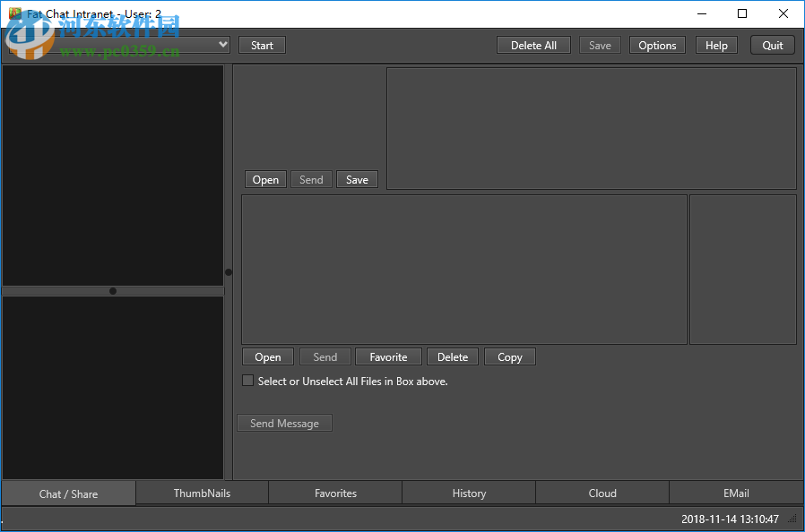Screen dimensions: 805x532
Task: Click the wide upper-right text area
Action: tap(592, 128)
